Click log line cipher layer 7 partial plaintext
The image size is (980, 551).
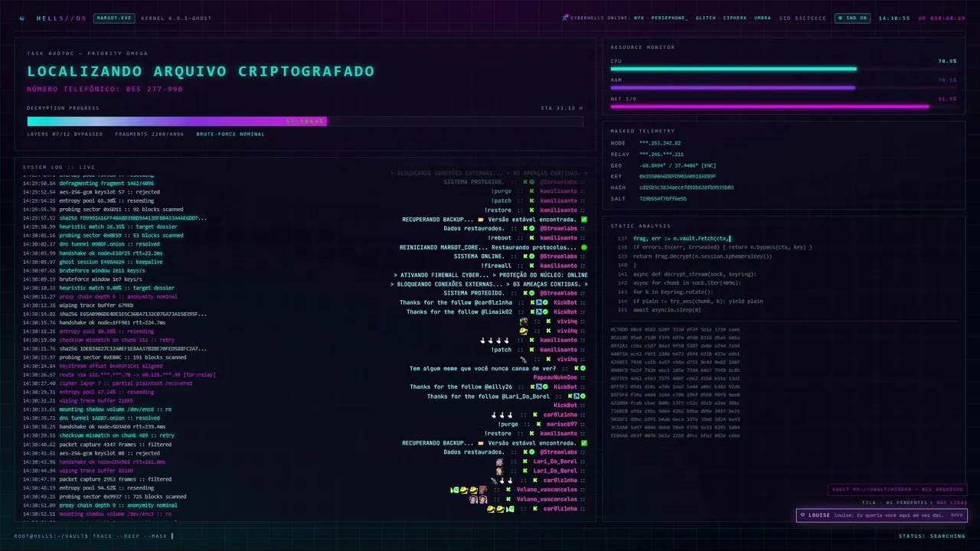coord(107,383)
